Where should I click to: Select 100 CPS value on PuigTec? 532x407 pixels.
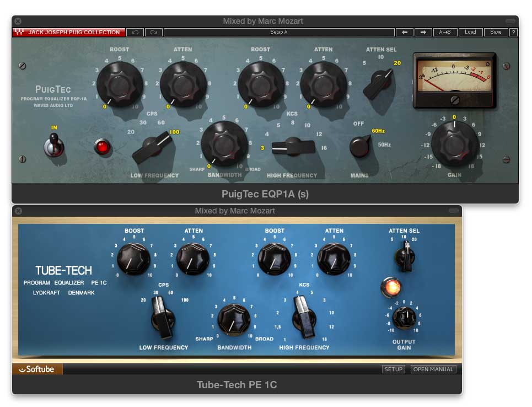174,132
